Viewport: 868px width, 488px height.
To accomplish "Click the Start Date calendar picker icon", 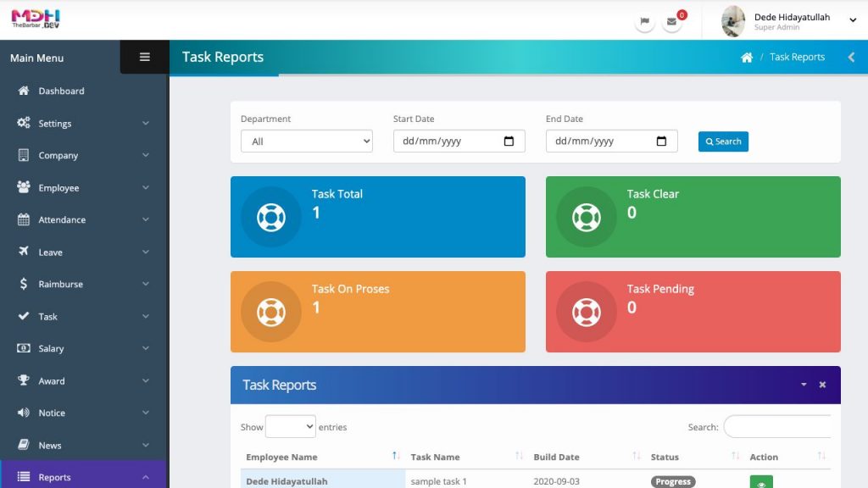I will pyautogui.click(x=509, y=141).
